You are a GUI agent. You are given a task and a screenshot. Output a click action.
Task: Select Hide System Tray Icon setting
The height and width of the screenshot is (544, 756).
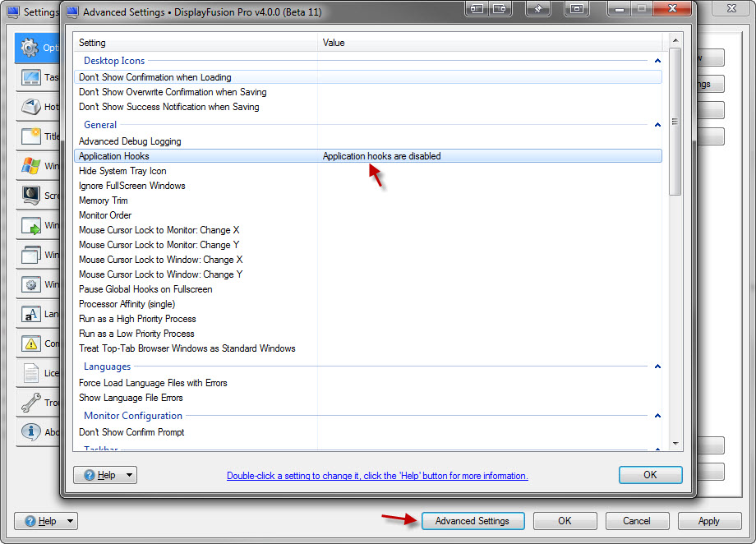[122, 171]
